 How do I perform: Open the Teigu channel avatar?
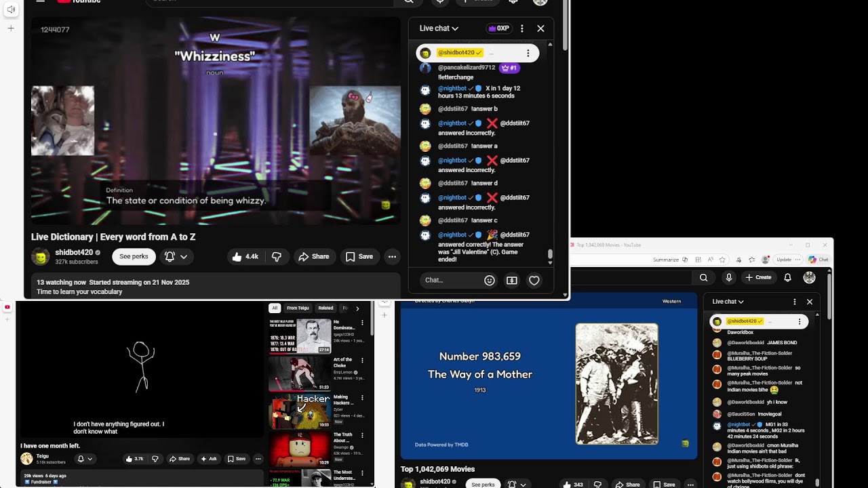coord(26,459)
